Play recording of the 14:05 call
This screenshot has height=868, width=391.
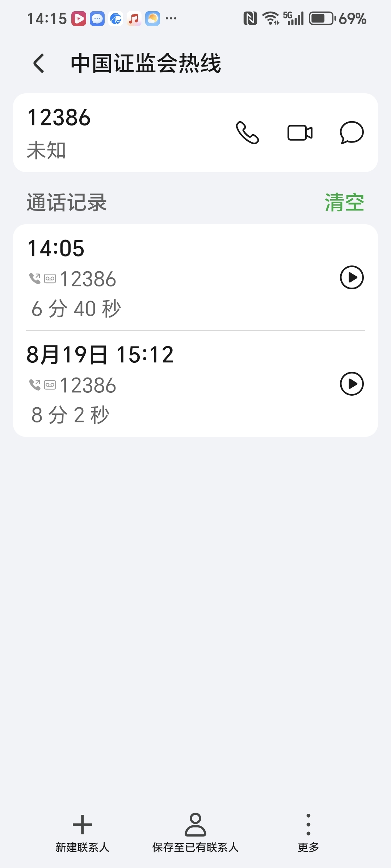tap(352, 277)
